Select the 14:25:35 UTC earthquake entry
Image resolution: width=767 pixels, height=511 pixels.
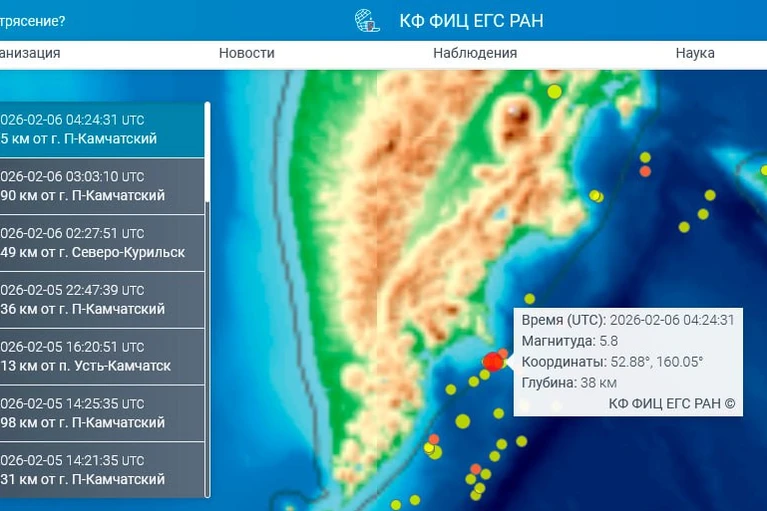100,414
